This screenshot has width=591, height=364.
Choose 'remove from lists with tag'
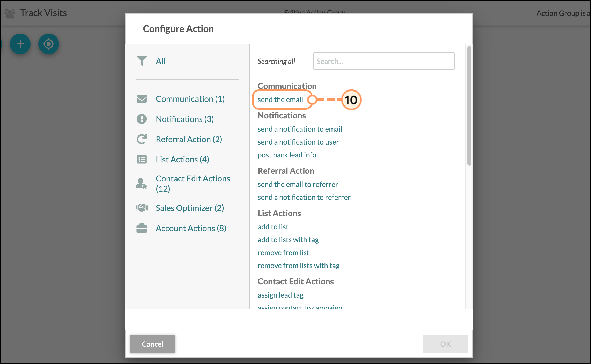coord(298,266)
